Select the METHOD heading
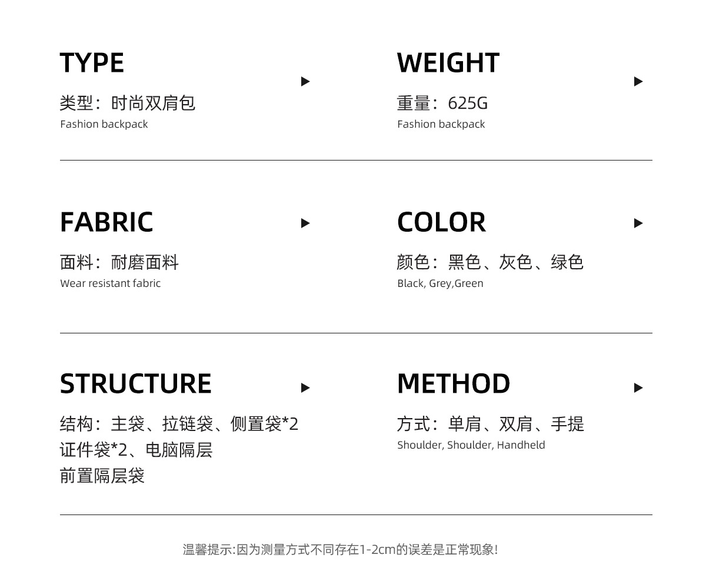The height and width of the screenshot is (588, 706). coord(454,383)
